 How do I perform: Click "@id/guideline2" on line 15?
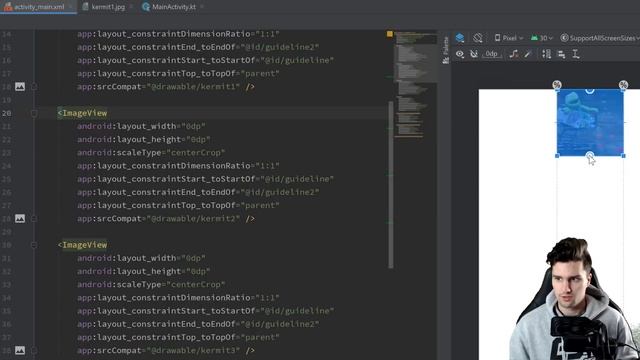[280, 47]
